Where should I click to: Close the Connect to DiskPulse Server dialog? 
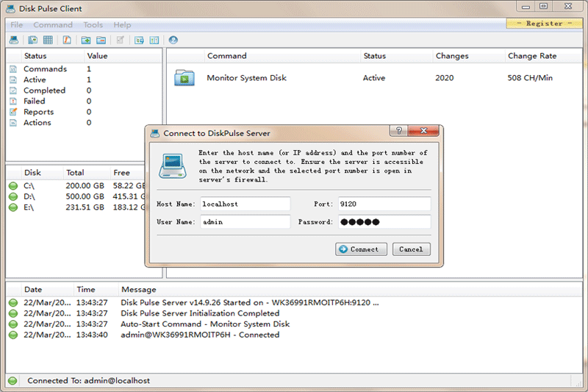tap(423, 130)
